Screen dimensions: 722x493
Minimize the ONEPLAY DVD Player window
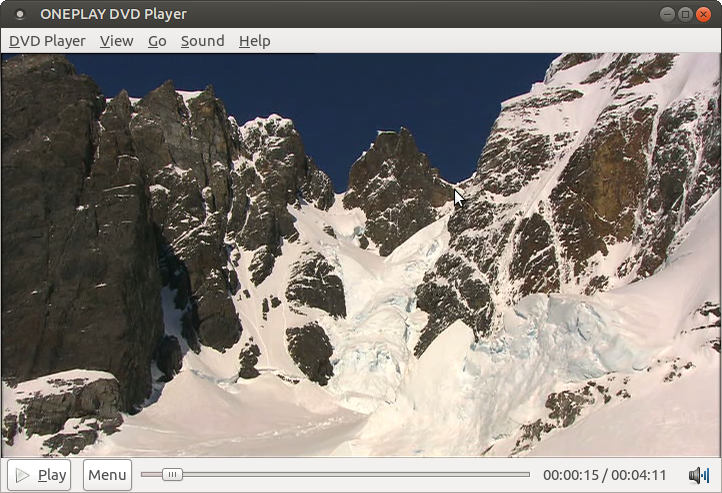click(667, 14)
